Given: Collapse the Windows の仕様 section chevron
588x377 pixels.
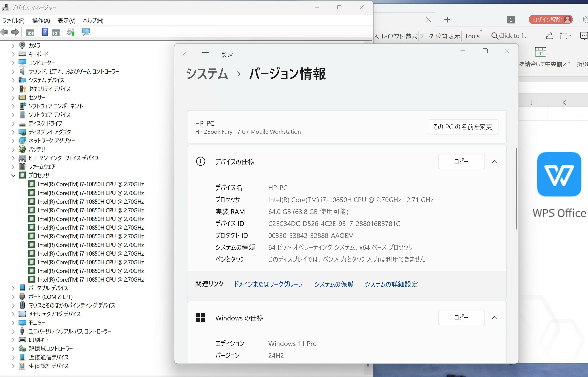Looking at the screenshot, I should click(494, 318).
